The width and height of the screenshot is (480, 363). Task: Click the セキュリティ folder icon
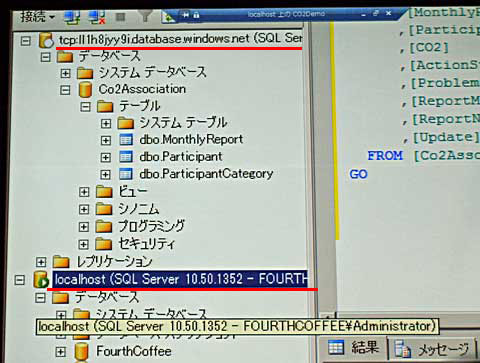coord(104,244)
